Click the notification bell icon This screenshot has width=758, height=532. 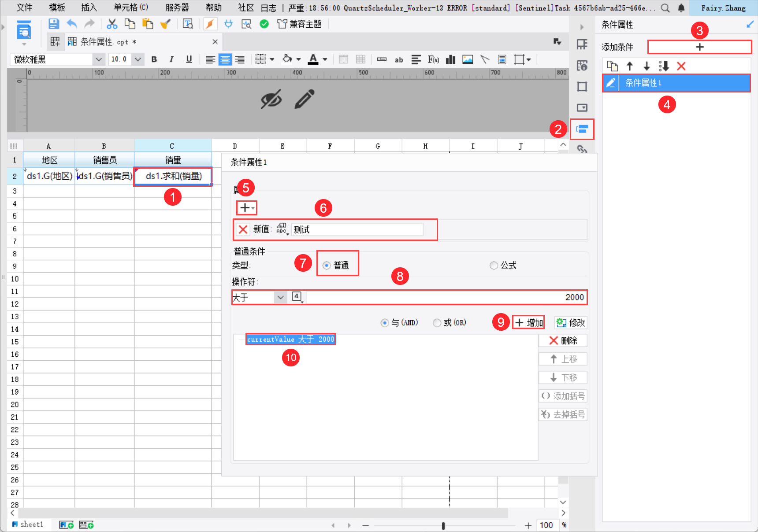[x=681, y=8]
